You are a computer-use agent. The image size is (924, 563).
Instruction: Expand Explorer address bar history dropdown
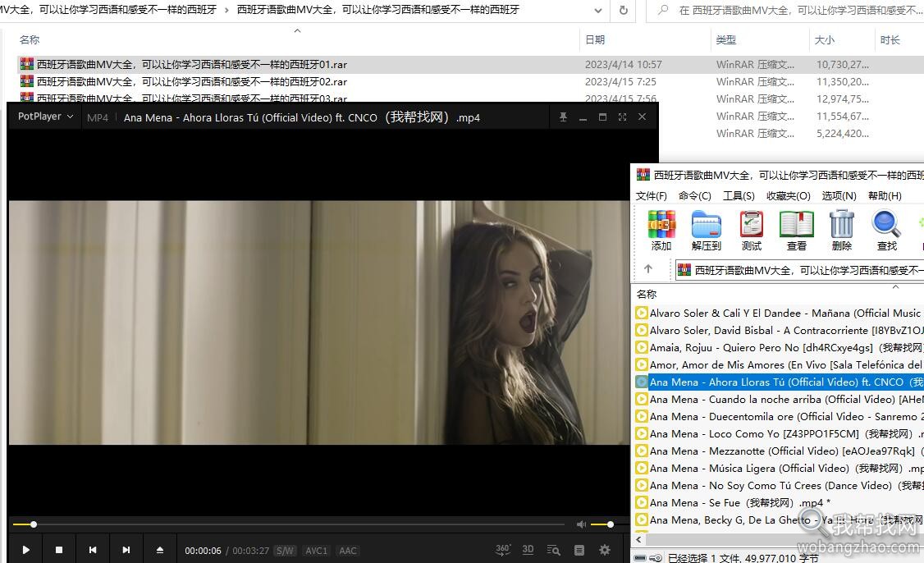598,10
